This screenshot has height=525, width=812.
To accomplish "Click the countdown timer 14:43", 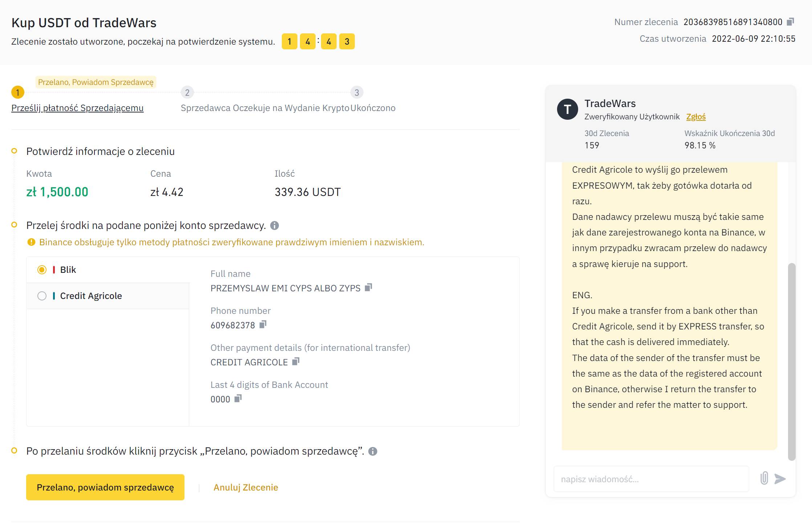I will [x=318, y=41].
